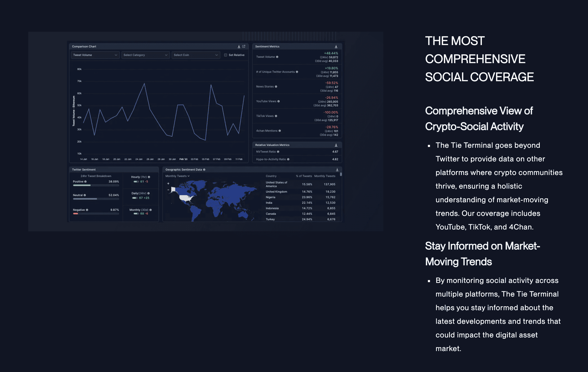Viewport: 588px width, 372px height.
Task: Click info icon next to Geographic Sentiment Data
Action: pyautogui.click(x=204, y=170)
